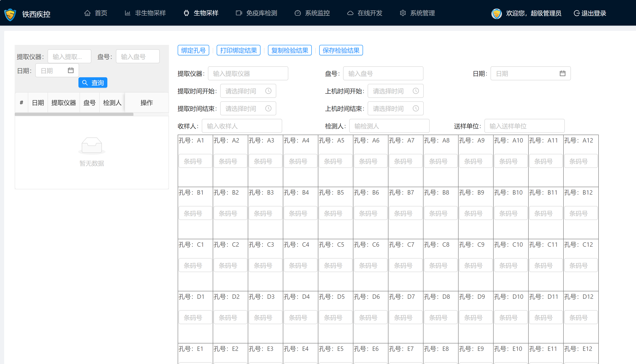The width and height of the screenshot is (636, 364).
Task: Click the 日期 column header in the table
Action: pos(38,102)
